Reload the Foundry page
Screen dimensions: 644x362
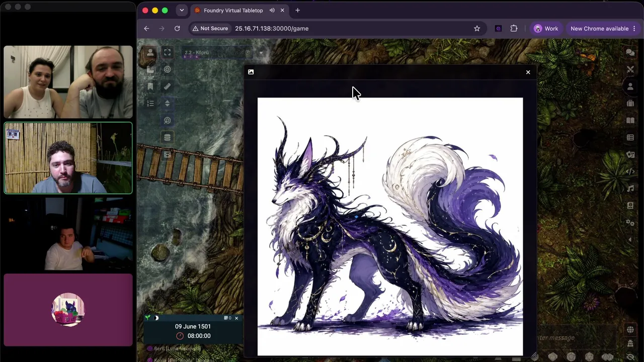coord(177,29)
